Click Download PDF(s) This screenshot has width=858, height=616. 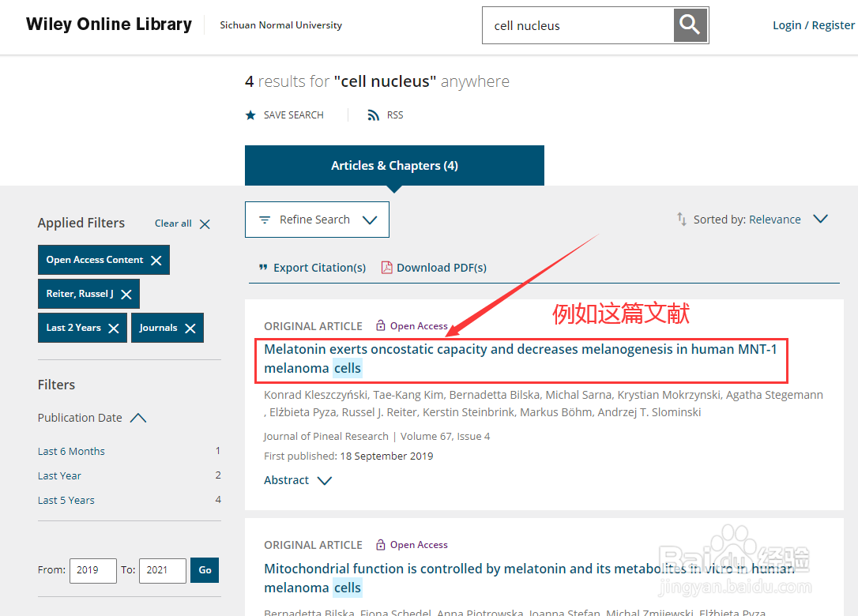(x=442, y=268)
